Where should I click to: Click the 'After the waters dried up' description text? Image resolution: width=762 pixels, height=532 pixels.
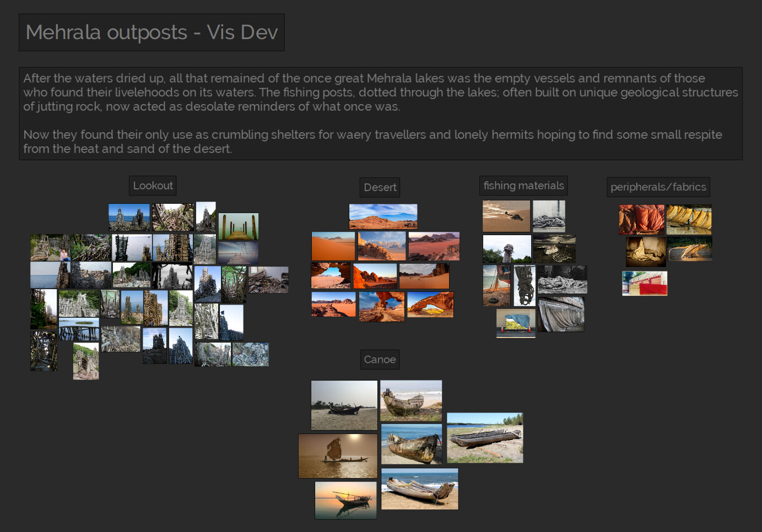pyautogui.click(x=381, y=113)
